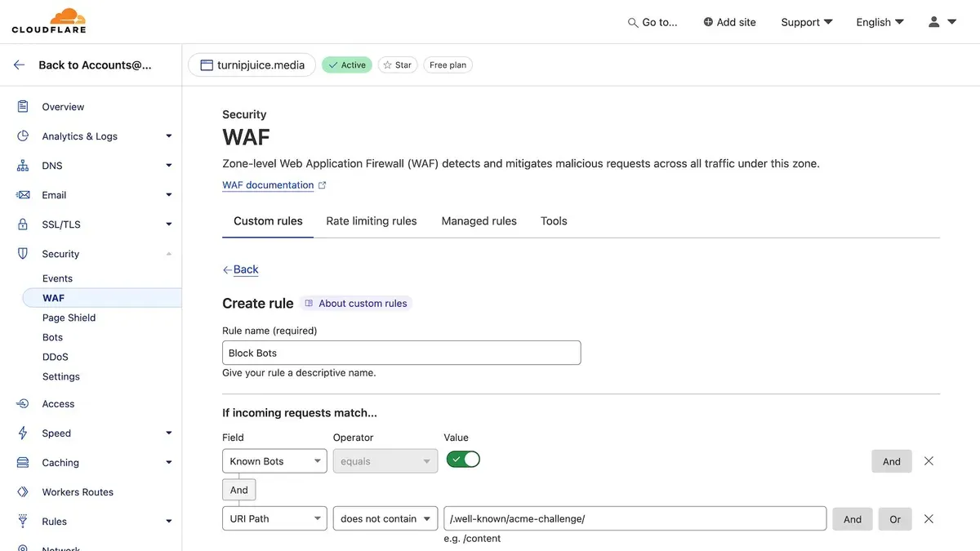Image resolution: width=980 pixels, height=551 pixels.
Task: Open the 'does not contain' operator dropdown
Action: click(x=385, y=519)
